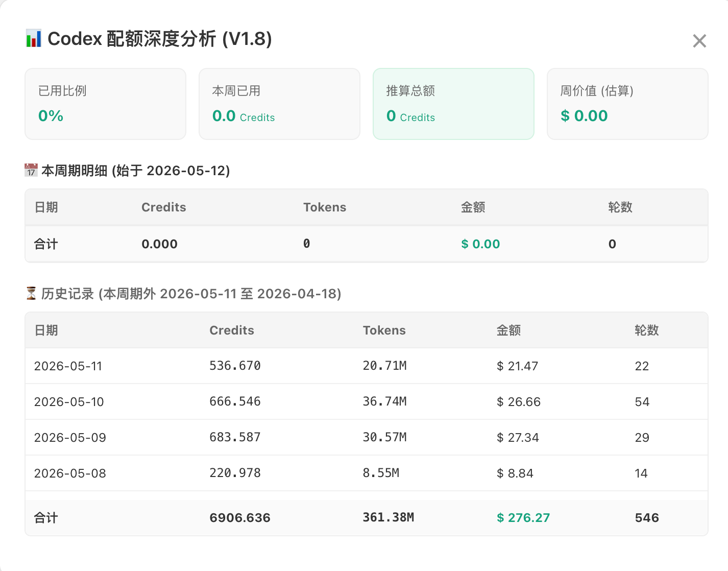Click Credits header in history table
The image size is (728, 571).
click(232, 330)
